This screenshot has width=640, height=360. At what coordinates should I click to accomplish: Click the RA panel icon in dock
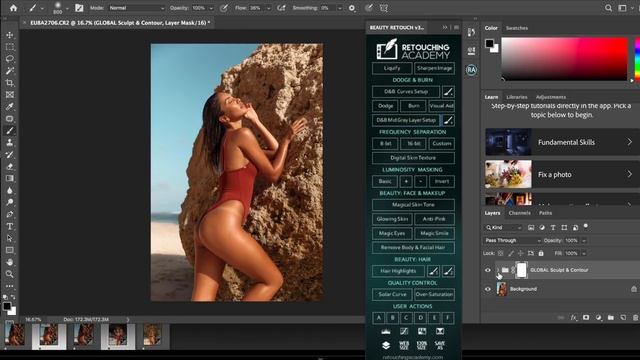point(471,70)
